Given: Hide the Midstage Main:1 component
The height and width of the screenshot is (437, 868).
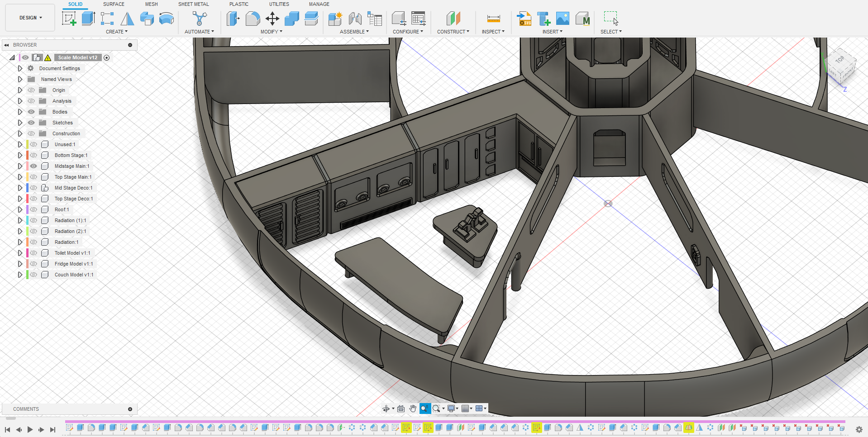Looking at the screenshot, I should click(x=33, y=166).
